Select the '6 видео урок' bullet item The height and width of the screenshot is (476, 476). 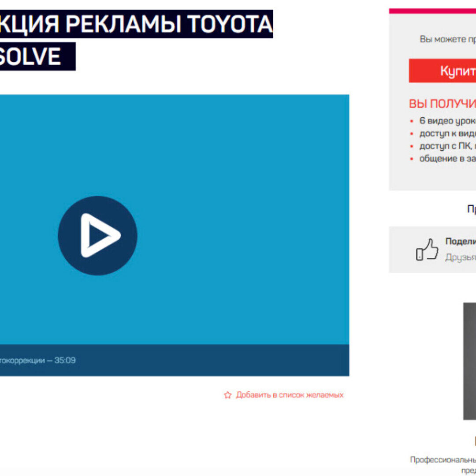tap(447, 121)
